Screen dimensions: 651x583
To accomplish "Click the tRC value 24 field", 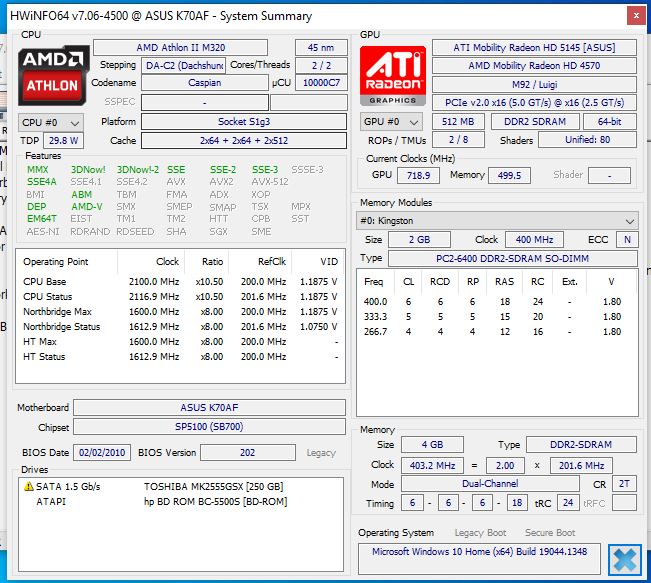I will (568, 503).
